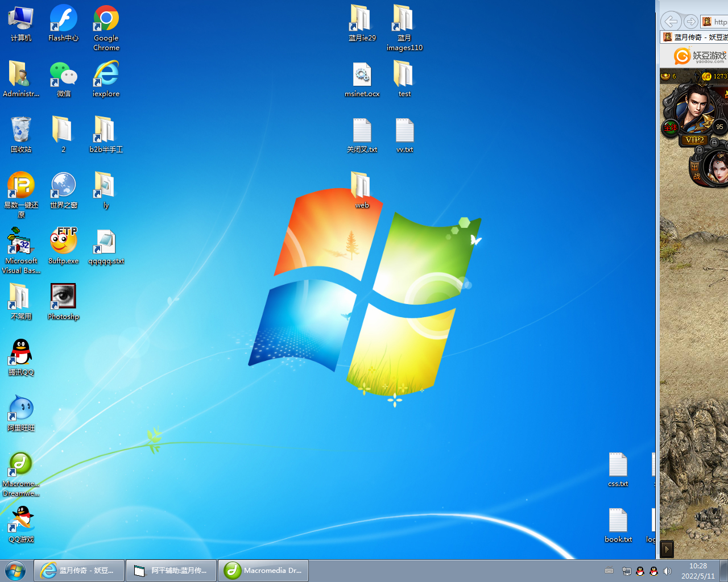The width and height of the screenshot is (728, 582).
Task: Click the Show desktop button
Action: point(724,571)
